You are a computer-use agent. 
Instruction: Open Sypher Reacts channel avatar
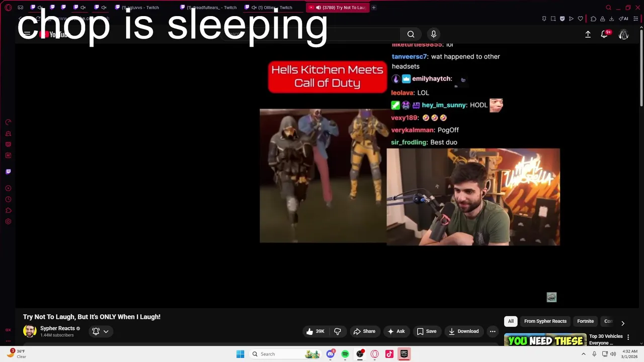30,331
